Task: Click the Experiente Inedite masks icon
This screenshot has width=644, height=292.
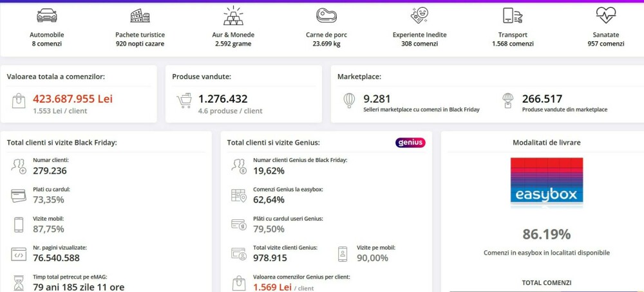Action: (x=420, y=15)
